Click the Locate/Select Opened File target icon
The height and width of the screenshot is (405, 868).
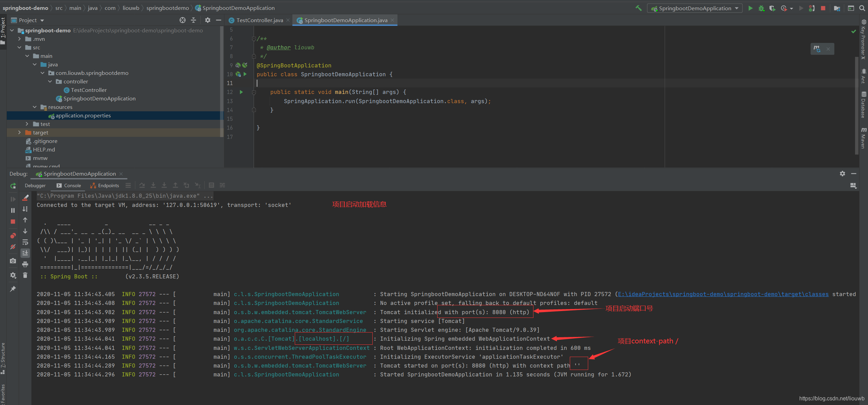tap(183, 20)
